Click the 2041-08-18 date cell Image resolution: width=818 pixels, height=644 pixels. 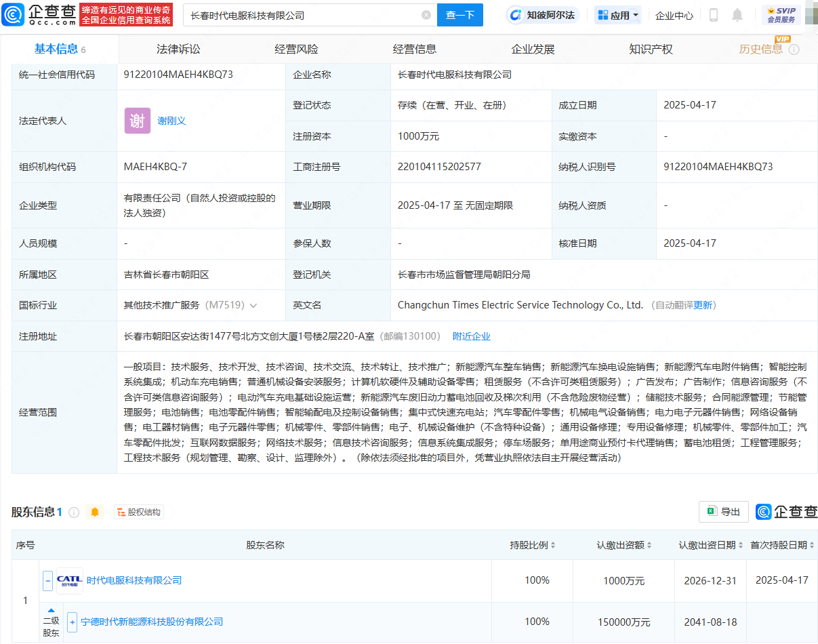(x=710, y=622)
